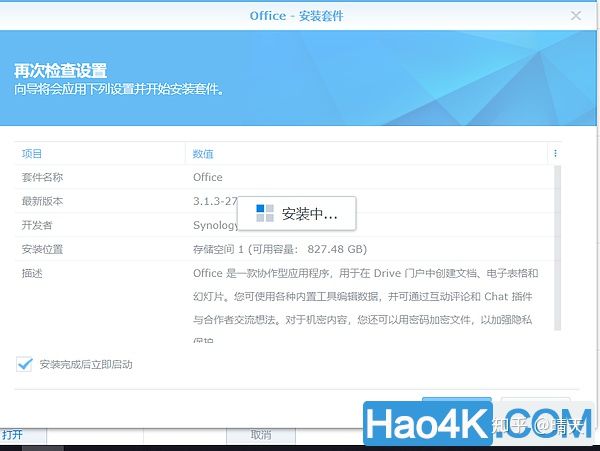
Task: Select the 安装位置 row label
Action: [42, 249]
